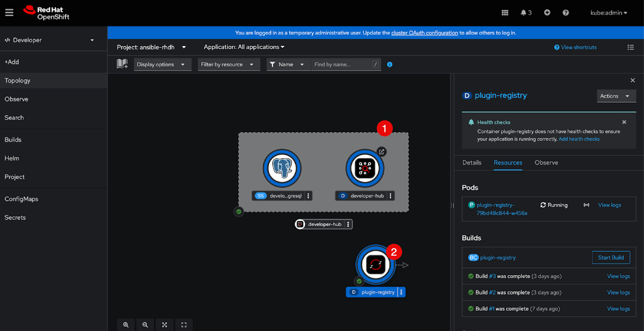Open Project in sidebar
Viewport: 644px width, 331px height.
[54, 177]
